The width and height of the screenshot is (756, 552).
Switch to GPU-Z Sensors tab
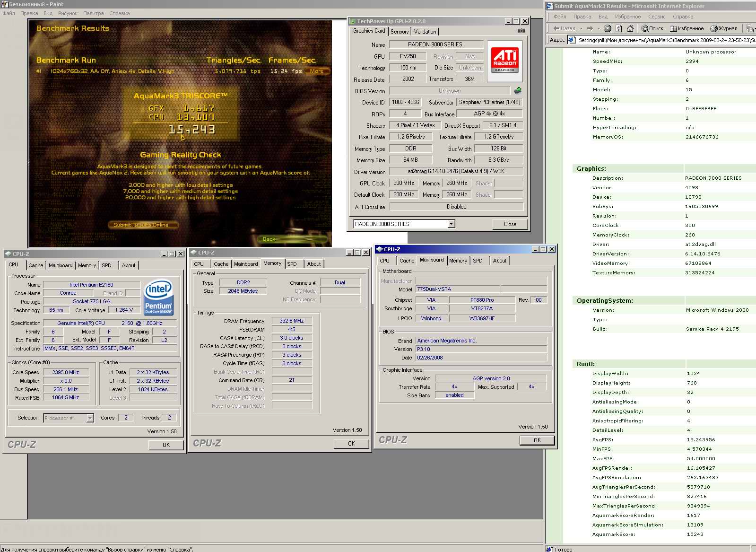click(x=400, y=32)
